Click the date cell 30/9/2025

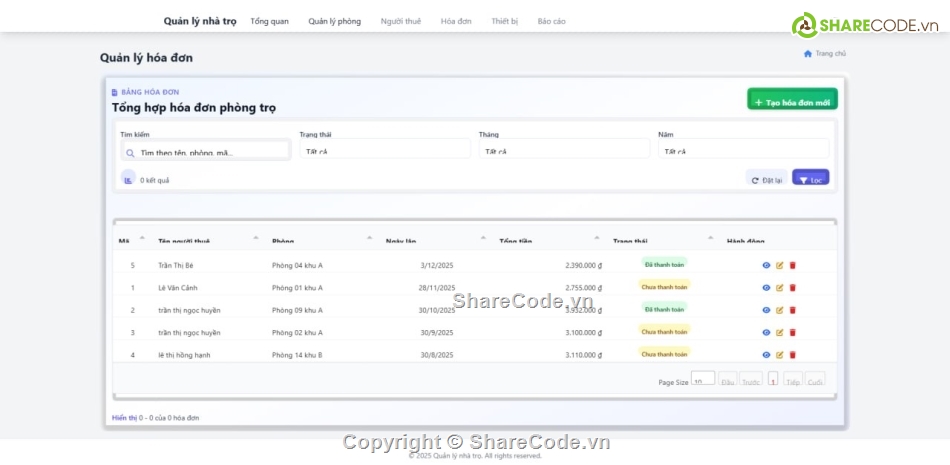[x=437, y=333]
